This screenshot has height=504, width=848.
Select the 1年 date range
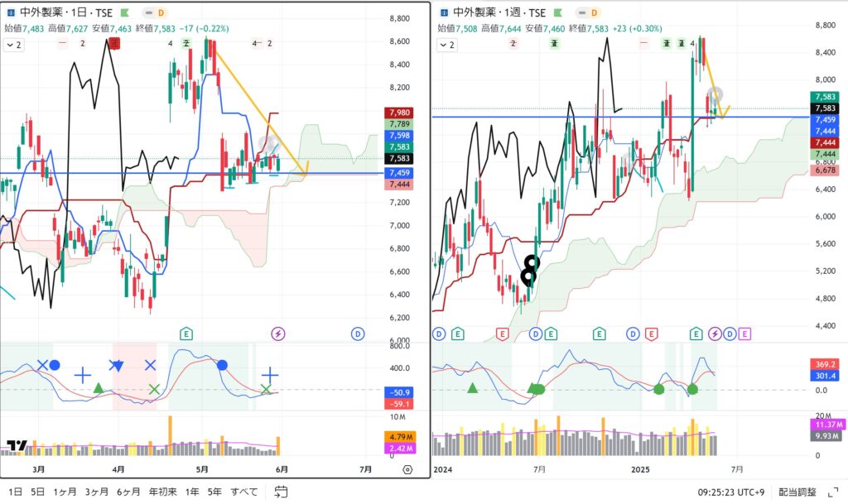(192, 492)
